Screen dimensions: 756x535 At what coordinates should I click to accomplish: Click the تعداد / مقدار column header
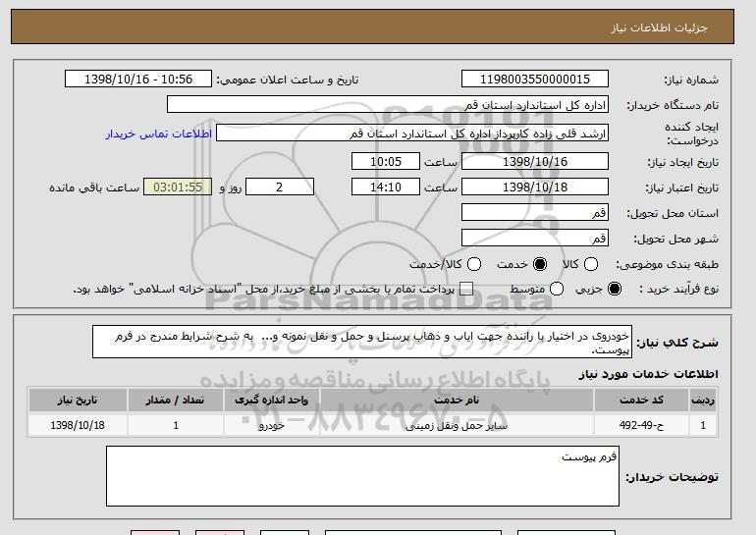coord(176,401)
